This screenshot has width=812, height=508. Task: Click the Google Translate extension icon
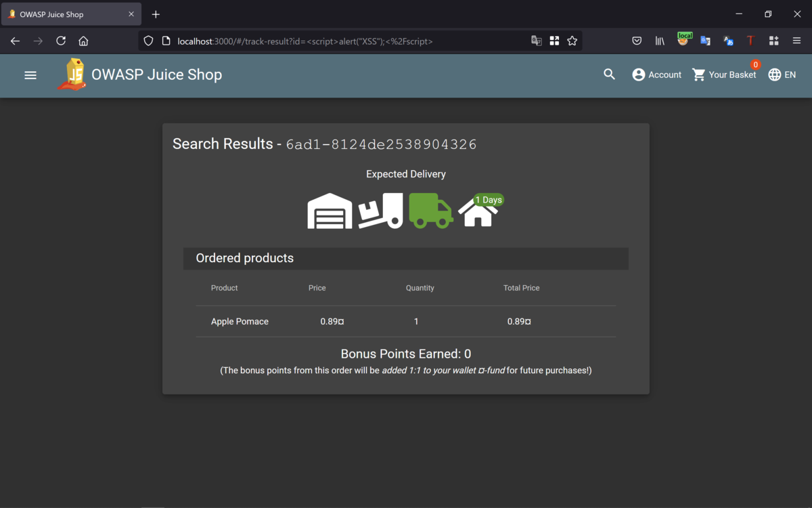point(705,41)
